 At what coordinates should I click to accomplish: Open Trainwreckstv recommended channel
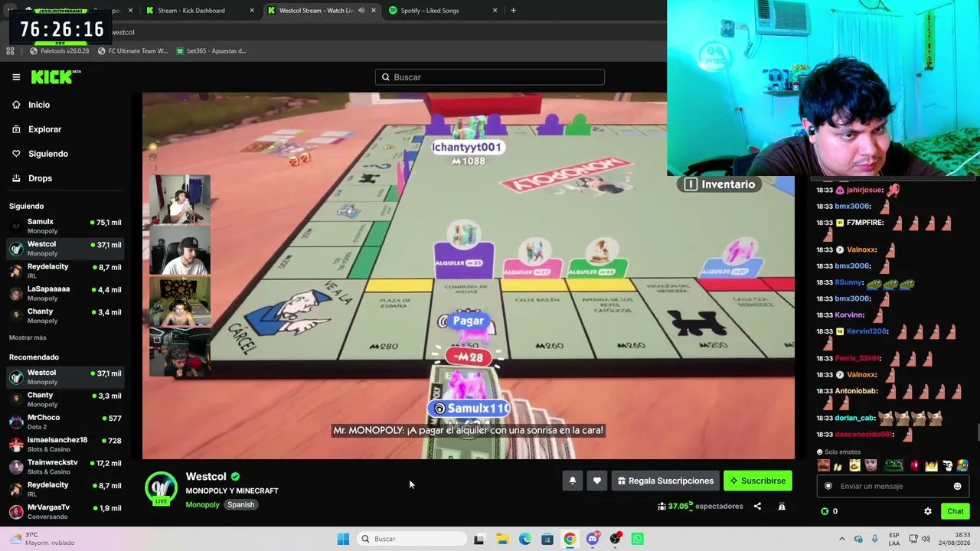click(x=65, y=467)
